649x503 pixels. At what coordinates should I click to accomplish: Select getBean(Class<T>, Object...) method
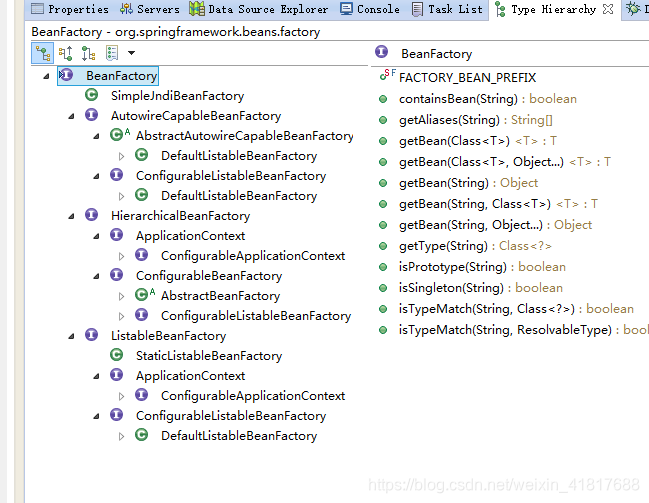505,162
